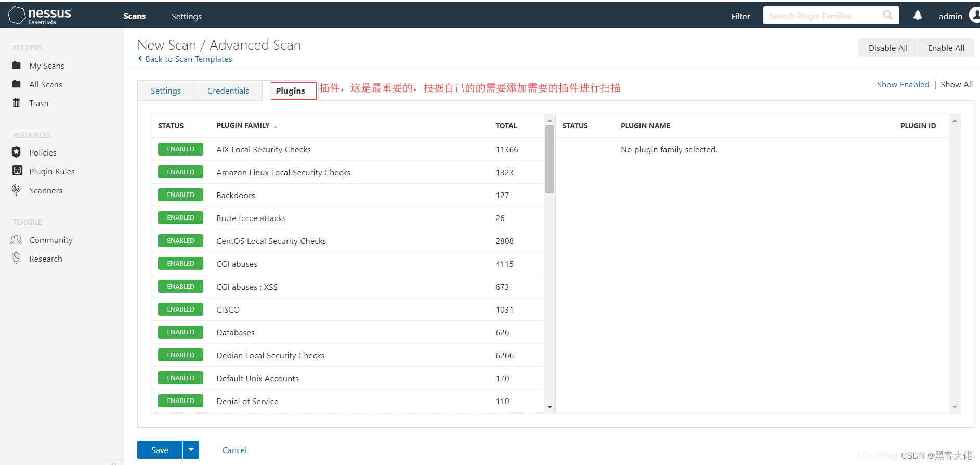Toggle the Debian Local Security Checks badge
Image resolution: width=980 pixels, height=465 pixels.
(180, 355)
